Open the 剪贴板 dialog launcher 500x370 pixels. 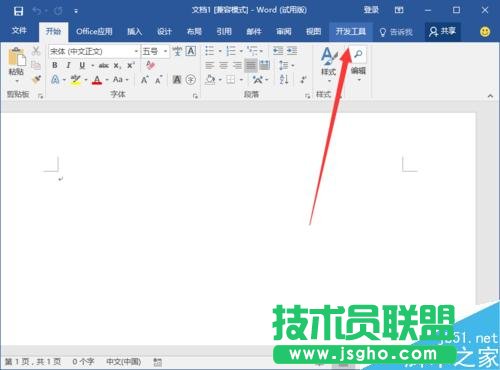(41, 96)
